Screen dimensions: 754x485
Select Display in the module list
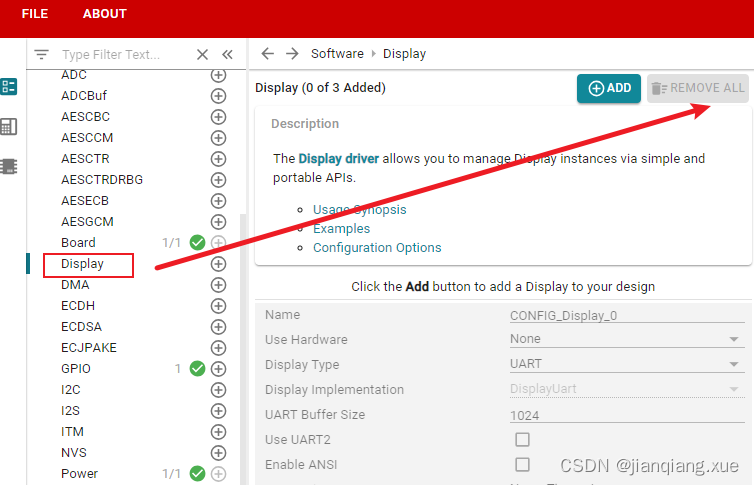82,264
